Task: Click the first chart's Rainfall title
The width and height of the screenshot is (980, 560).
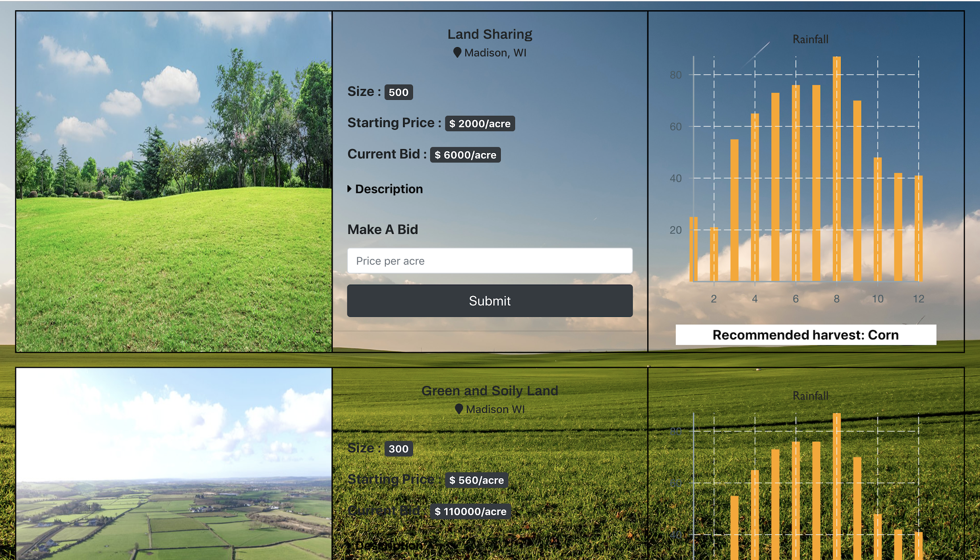Action: pyautogui.click(x=810, y=39)
